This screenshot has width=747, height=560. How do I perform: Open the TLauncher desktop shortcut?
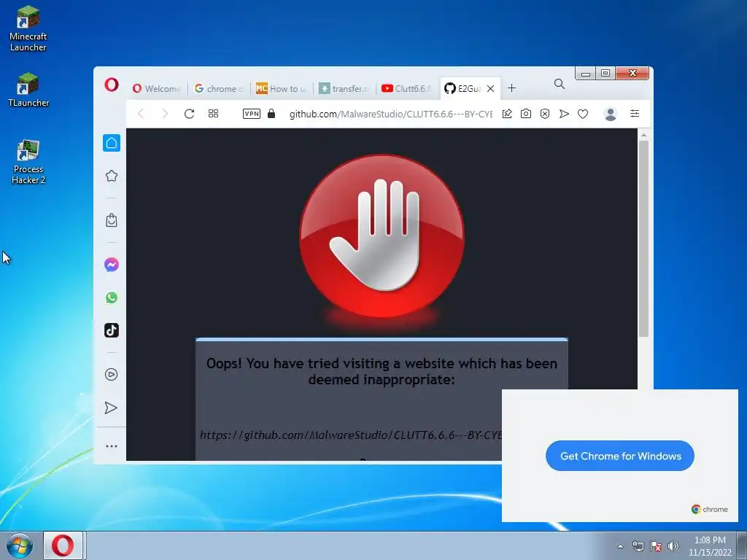pyautogui.click(x=28, y=90)
